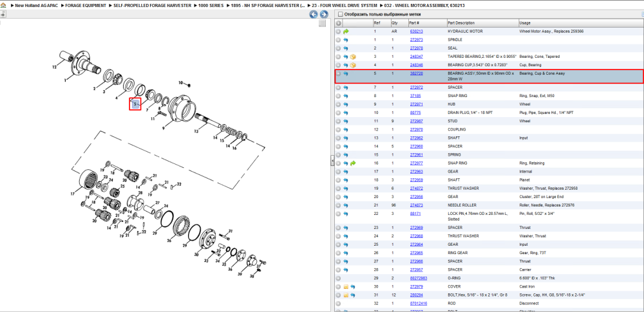This screenshot has width=644, height=312.
Task: Toggle selection circle for SEAL row
Action: coord(339,48)
